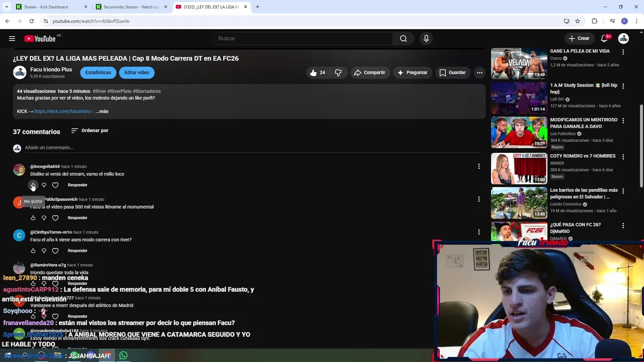This screenshot has width=644, height=362.
Task: Start voice search with the microphone
Action: (x=426, y=39)
